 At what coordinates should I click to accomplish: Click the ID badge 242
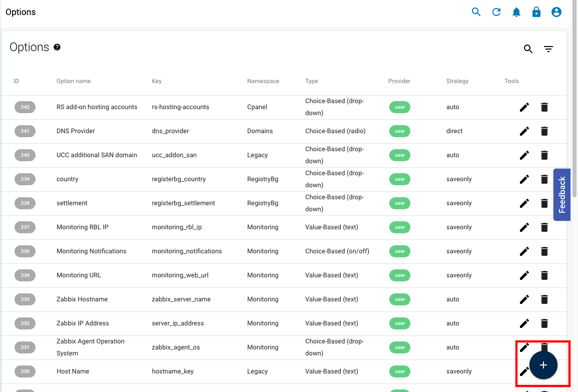25,107
